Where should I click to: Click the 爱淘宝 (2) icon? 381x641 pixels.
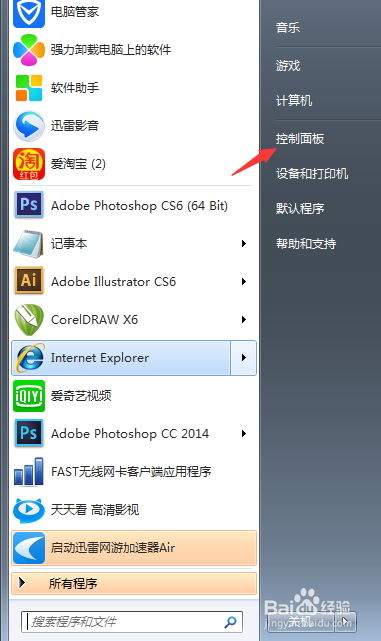(x=29, y=164)
